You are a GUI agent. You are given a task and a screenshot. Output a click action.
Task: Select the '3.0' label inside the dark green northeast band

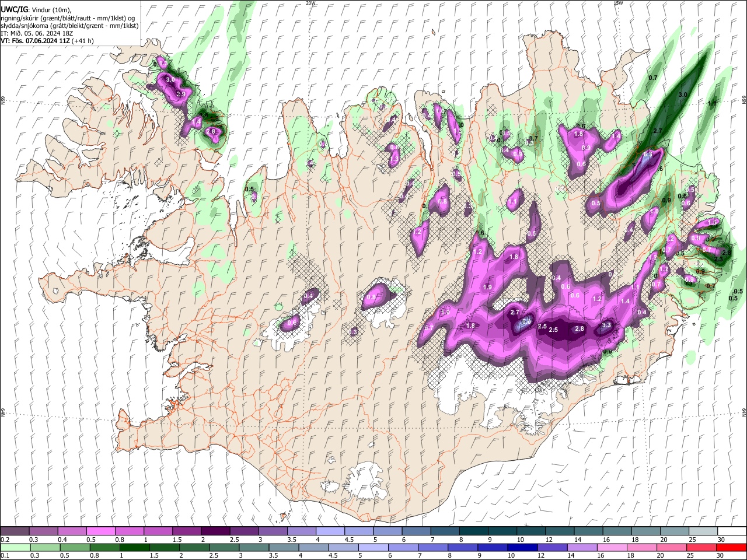pyautogui.click(x=683, y=94)
